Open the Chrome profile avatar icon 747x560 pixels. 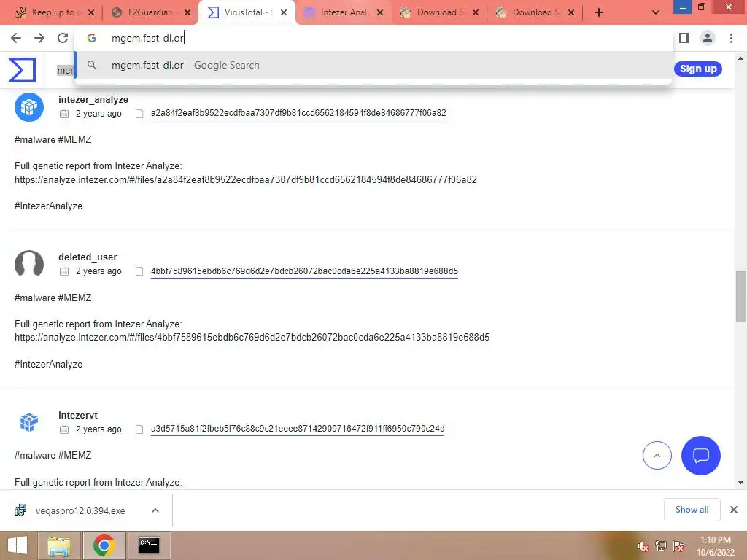[708, 38]
